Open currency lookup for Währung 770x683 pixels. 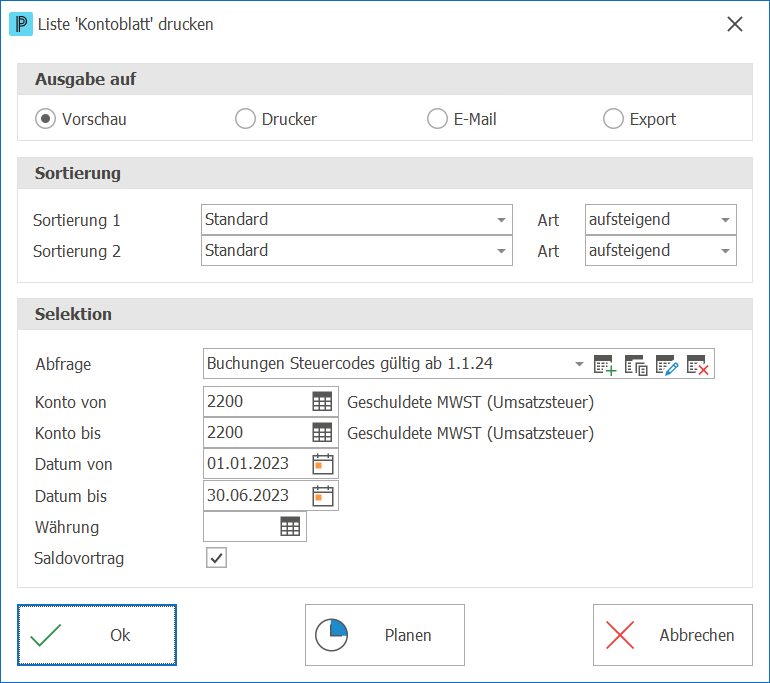tap(290, 527)
